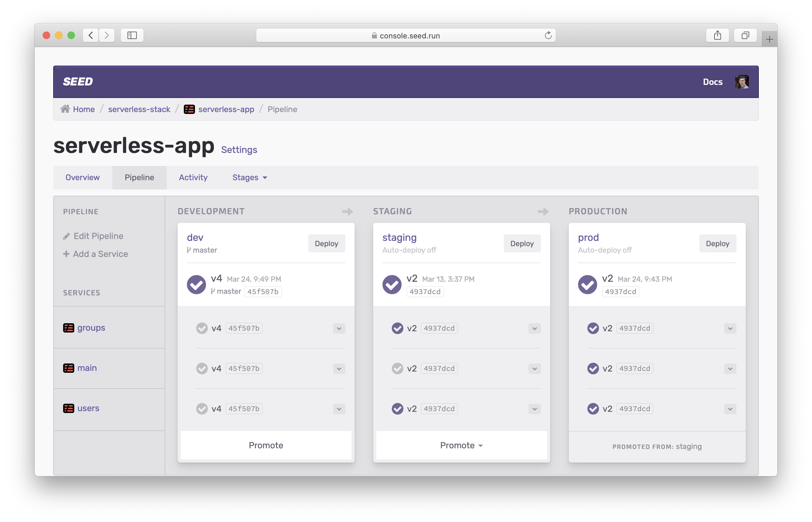Click the users service icon in sidebar
This screenshot has height=522, width=812.
click(68, 408)
